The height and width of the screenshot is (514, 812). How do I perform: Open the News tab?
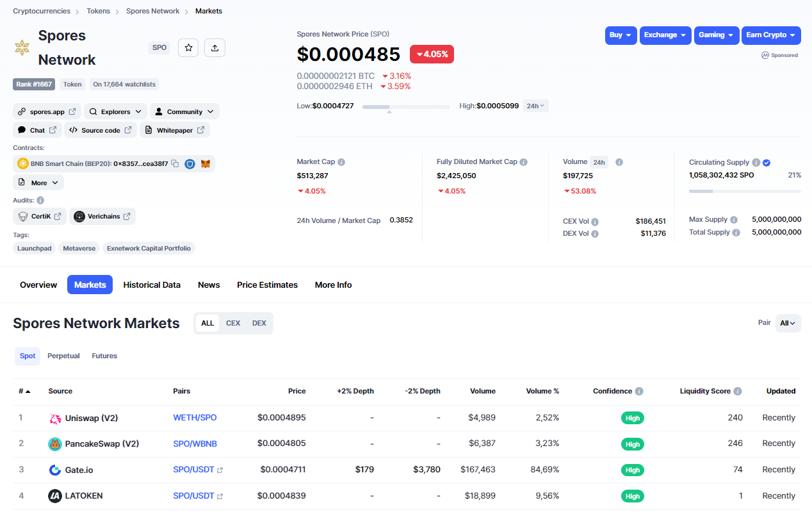pyautogui.click(x=209, y=285)
